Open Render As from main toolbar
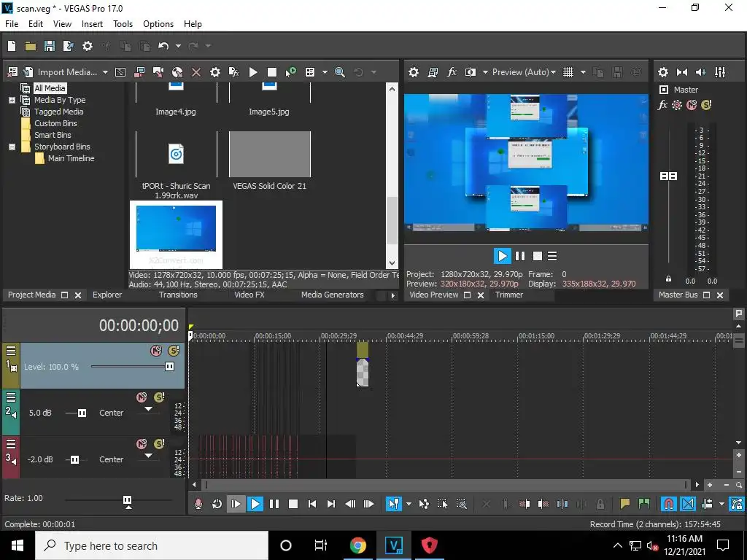This screenshot has height=560, width=747. pos(68,46)
